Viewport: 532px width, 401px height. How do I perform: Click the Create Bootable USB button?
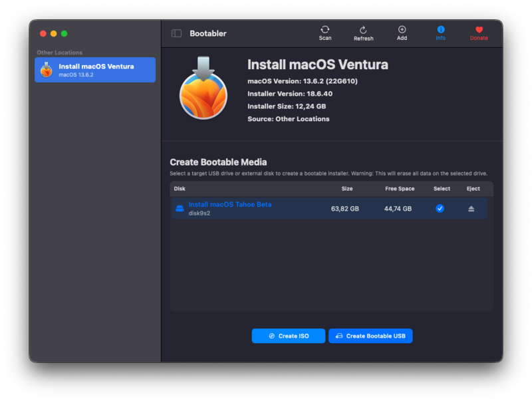[370, 336]
